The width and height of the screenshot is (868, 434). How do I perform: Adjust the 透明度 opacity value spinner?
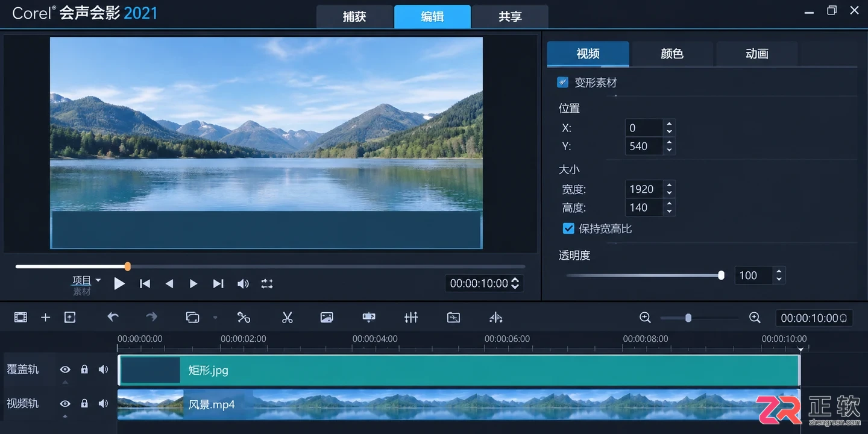click(779, 275)
